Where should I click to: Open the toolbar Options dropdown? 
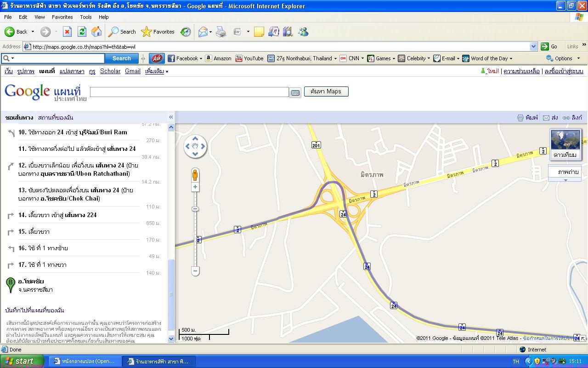click(563, 58)
